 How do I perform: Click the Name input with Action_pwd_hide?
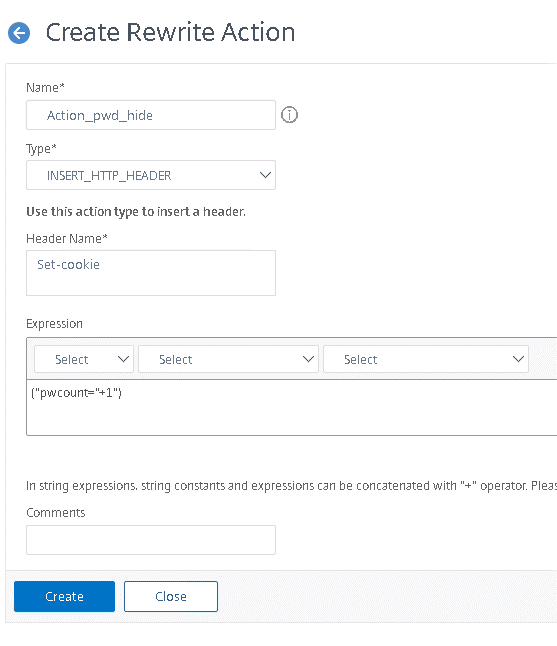point(151,115)
